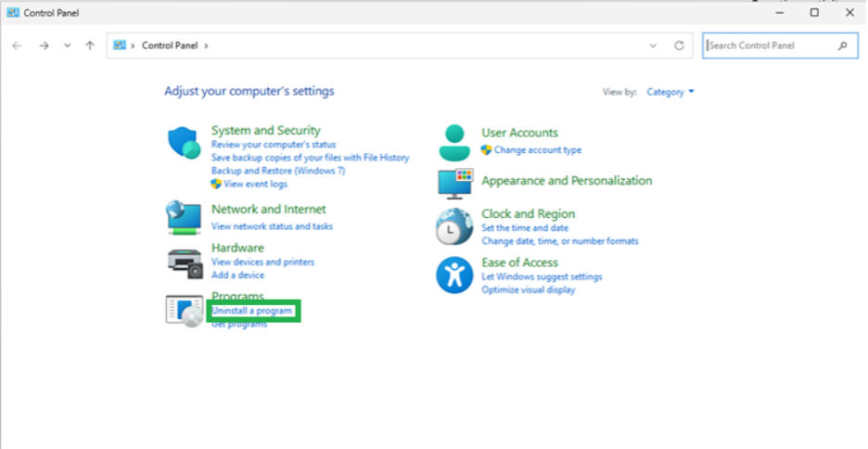The image size is (868, 449).
Task: Open Ease of Access heading
Action: click(520, 263)
